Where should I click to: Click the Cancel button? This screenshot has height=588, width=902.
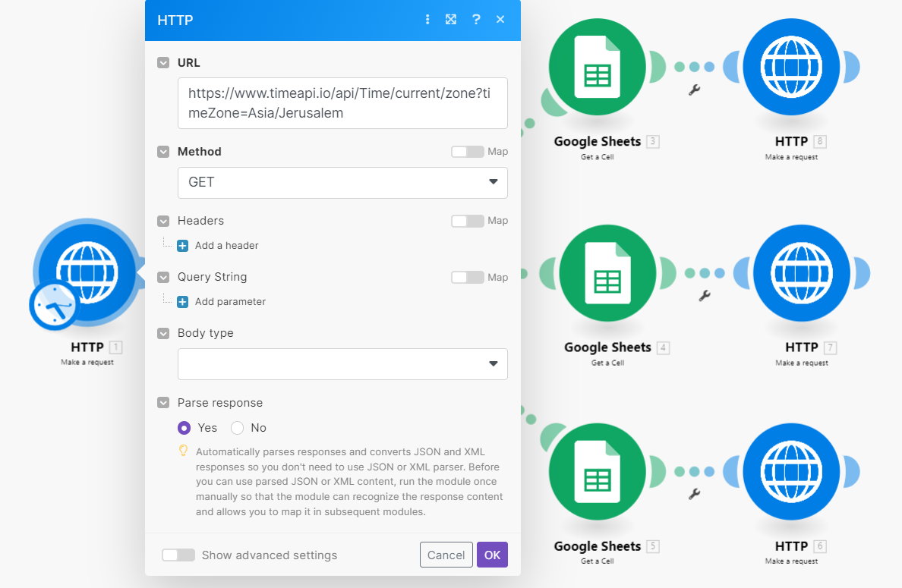point(446,555)
